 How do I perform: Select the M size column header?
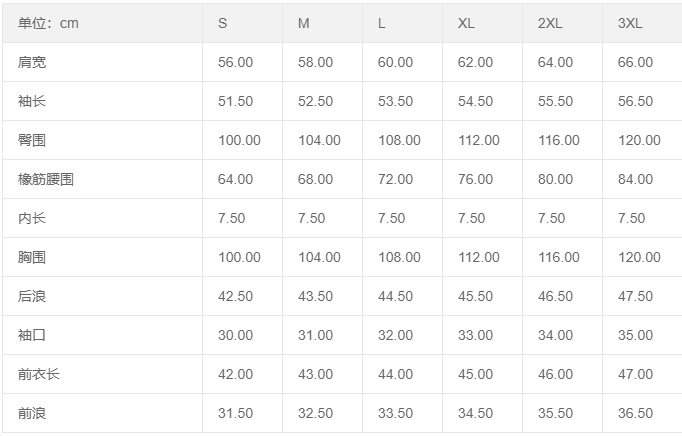click(304, 23)
